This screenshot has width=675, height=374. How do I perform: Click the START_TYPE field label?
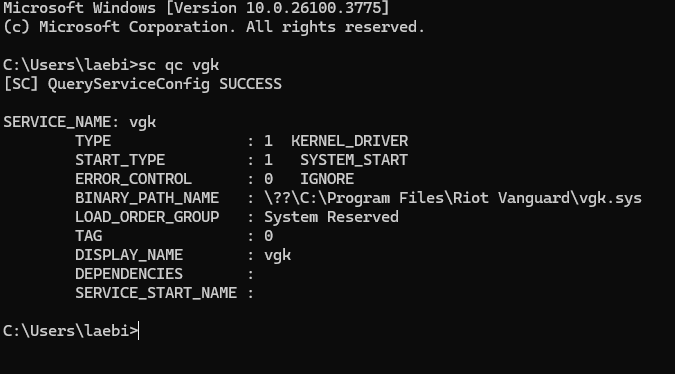(x=120, y=160)
